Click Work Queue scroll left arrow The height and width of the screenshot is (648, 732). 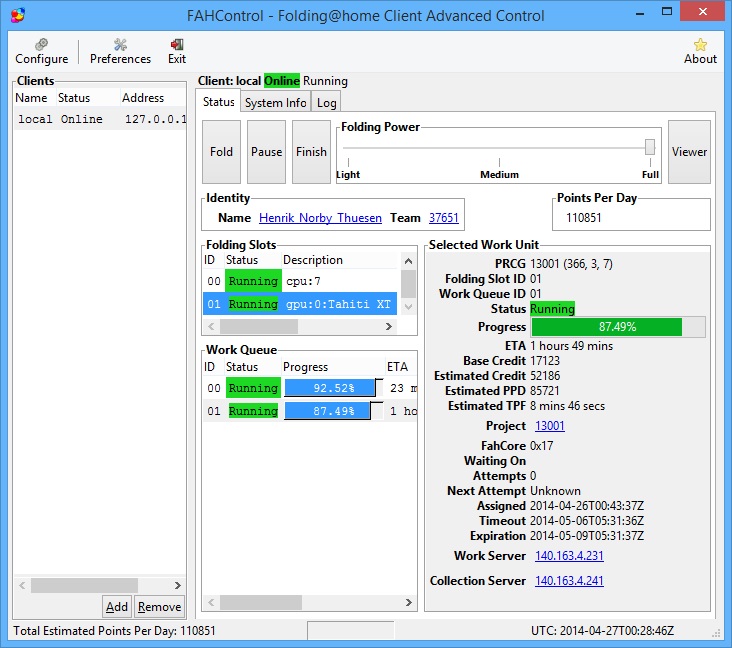pos(211,602)
